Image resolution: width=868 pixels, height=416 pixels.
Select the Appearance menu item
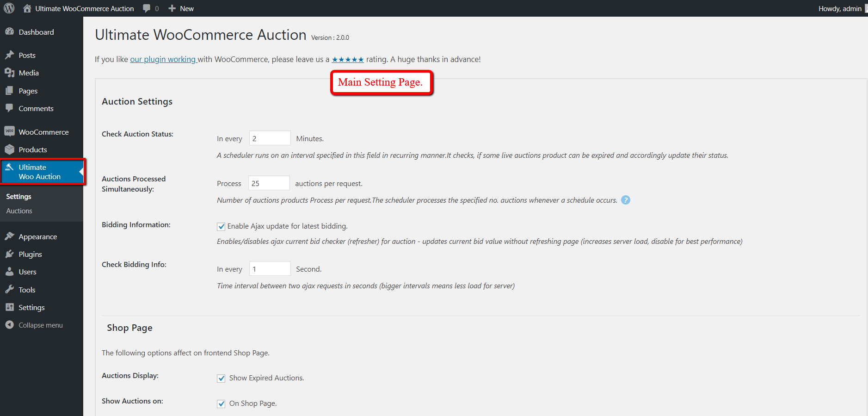[37, 236]
